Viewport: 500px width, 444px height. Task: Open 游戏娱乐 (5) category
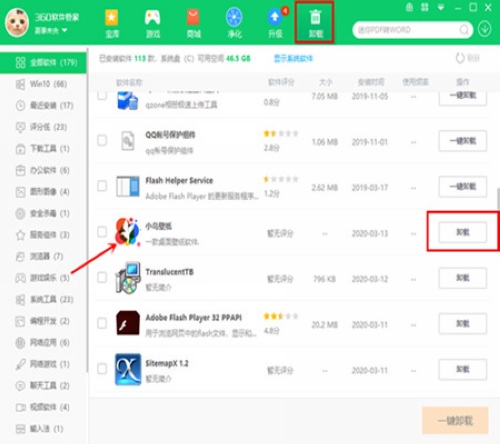(x=43, y=278)
